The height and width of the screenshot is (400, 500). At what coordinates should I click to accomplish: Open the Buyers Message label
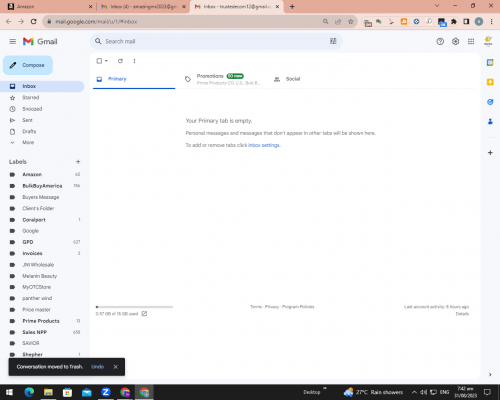(x=42, y=197)
